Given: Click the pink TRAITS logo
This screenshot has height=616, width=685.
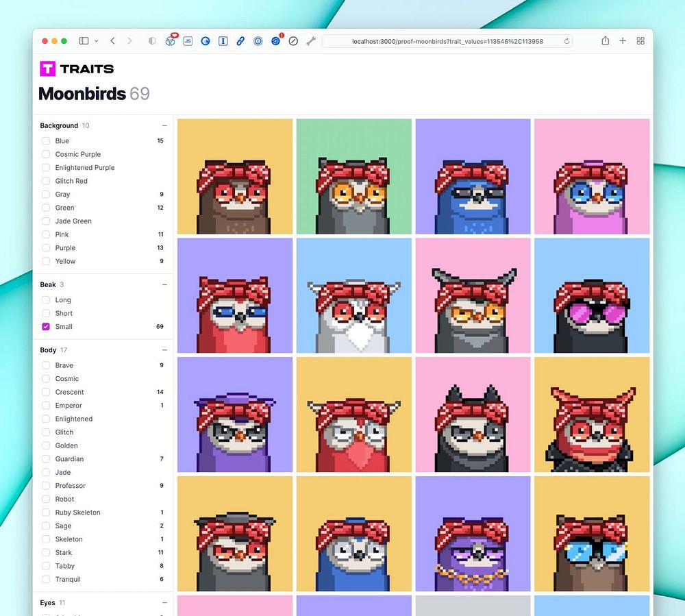Looking at the screenshot, I should (77, 69).
